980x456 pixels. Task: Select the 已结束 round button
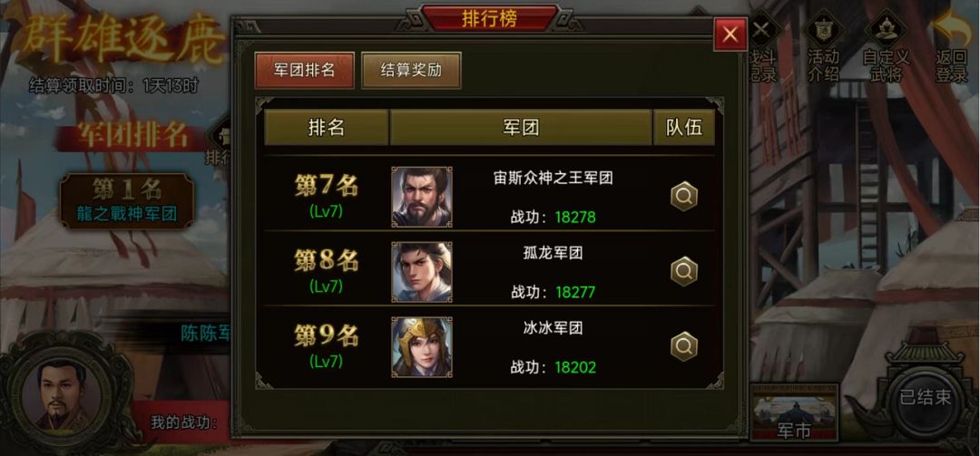925,398
